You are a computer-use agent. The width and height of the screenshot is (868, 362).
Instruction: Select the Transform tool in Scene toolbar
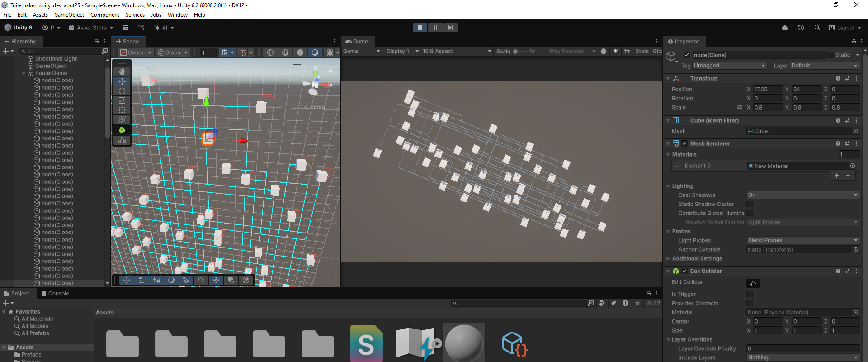[x=122, y=119]
